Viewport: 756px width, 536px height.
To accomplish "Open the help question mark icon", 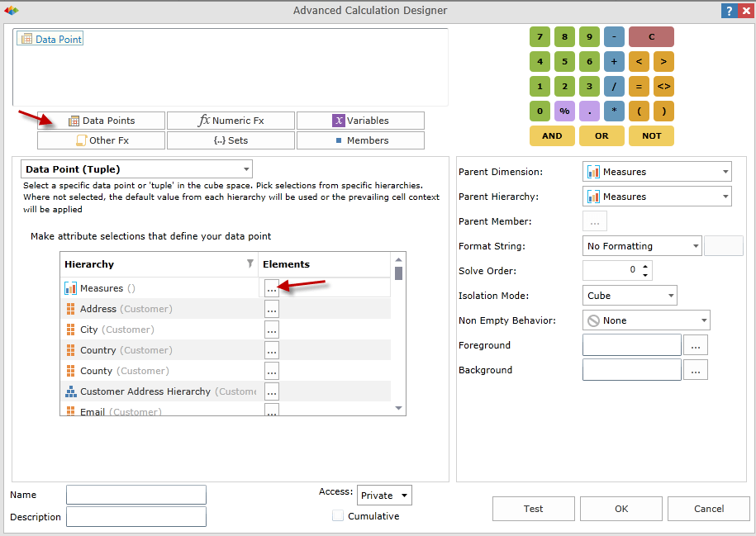I will (729, 11).
